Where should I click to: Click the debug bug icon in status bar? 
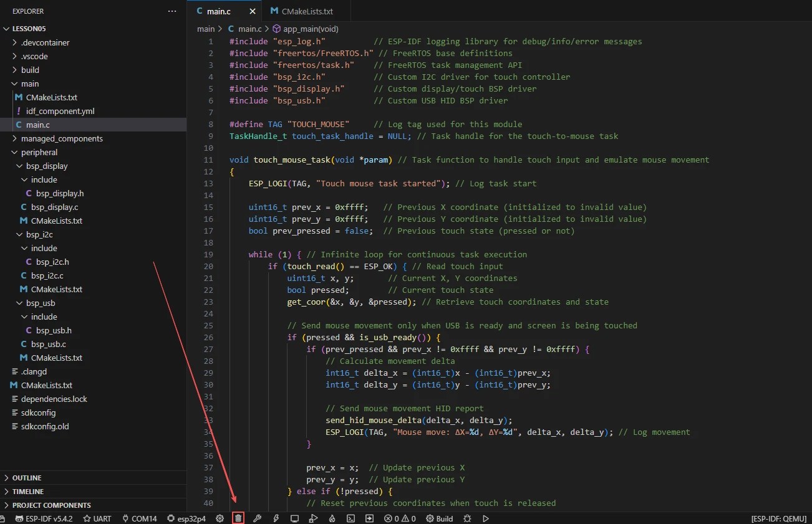click(x=466, y=518)
